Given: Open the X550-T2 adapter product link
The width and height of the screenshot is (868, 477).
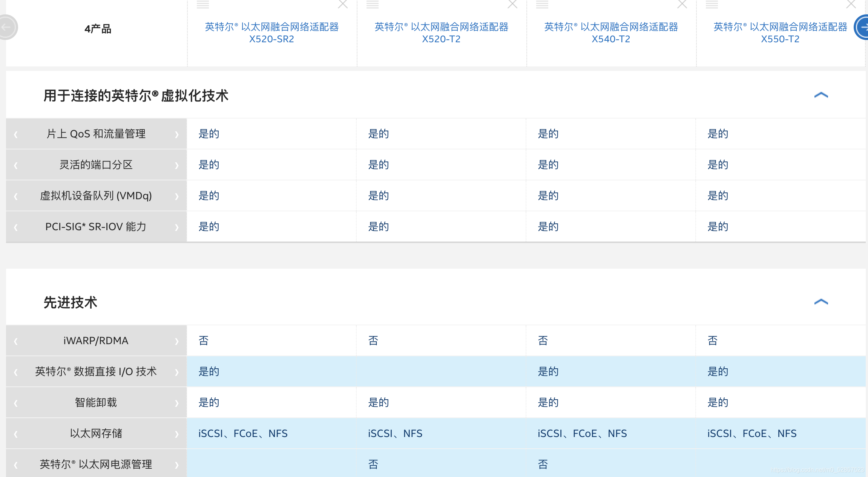Looking at the screenshot, I should point(780,33).
